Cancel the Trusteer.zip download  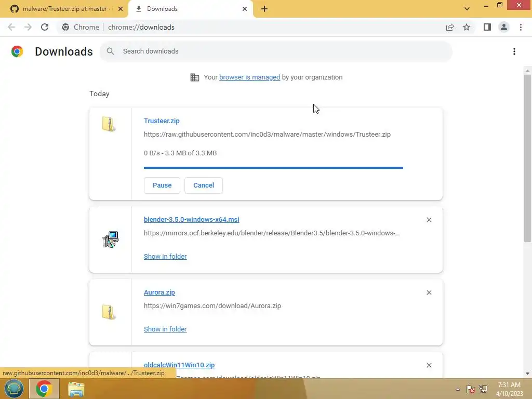[204, 185]
